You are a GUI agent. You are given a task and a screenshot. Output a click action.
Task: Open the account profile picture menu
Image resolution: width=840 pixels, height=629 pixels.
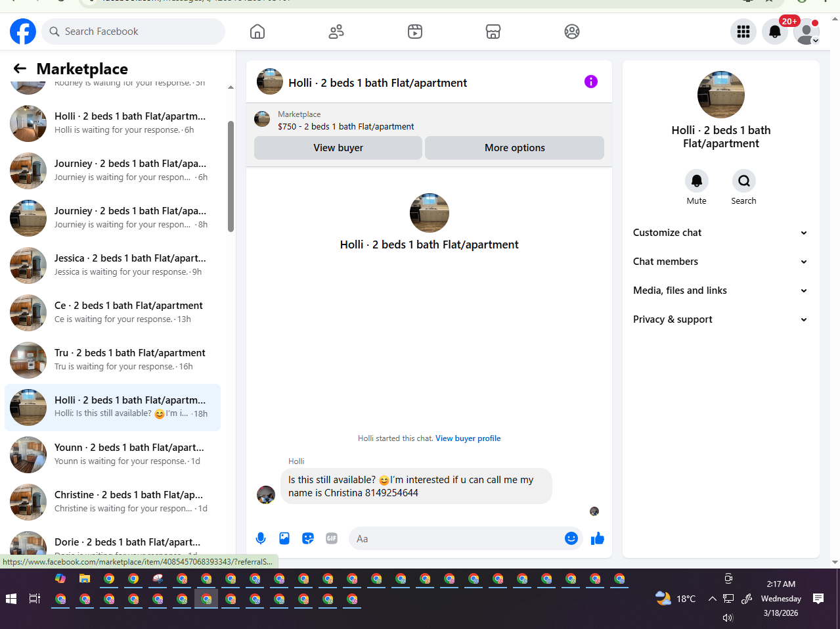[807, 32]
